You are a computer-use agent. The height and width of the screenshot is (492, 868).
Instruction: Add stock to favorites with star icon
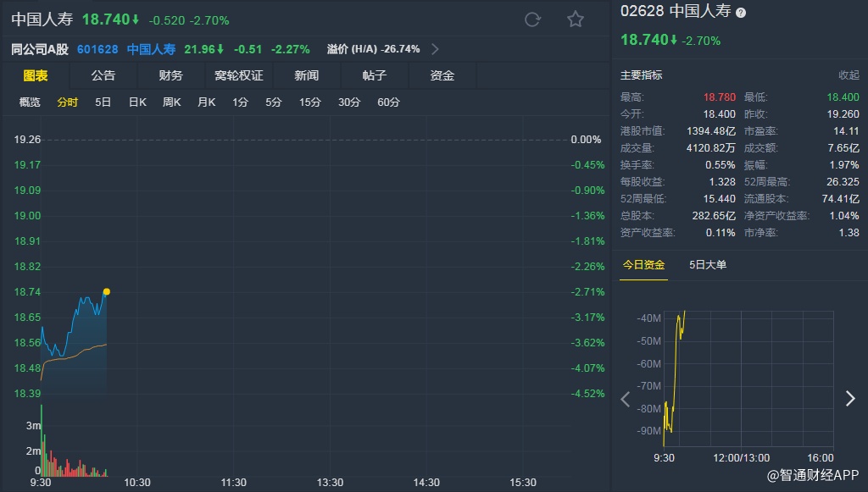[576, 19]
